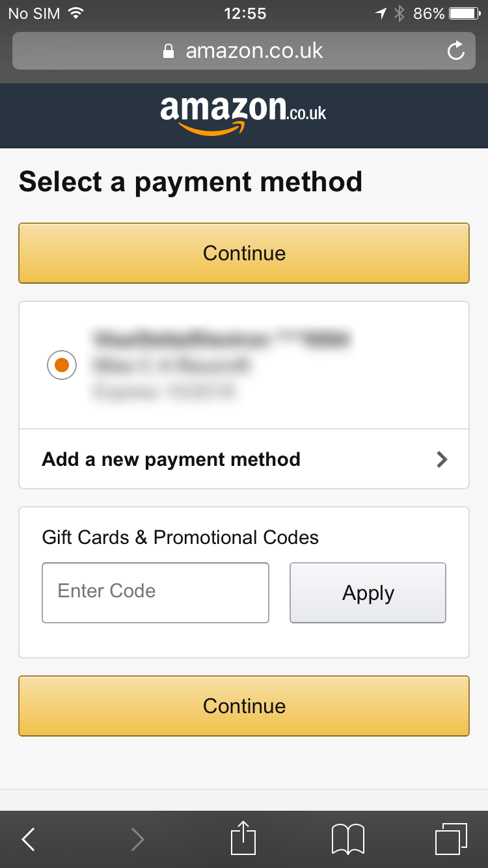488x868 pixels.
Task: Navigate back to the previous page
Action: click(27, 839)
